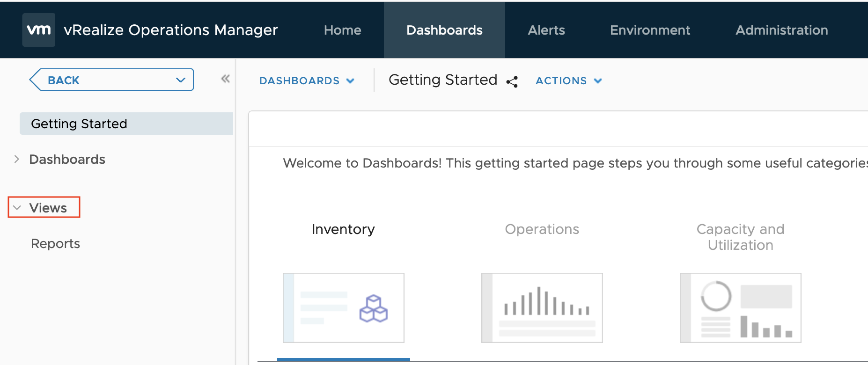Image resolution: width=868 pixels, height=365 pixels.
Task: Open the Inventory category thumbnail
Action: 344,308
